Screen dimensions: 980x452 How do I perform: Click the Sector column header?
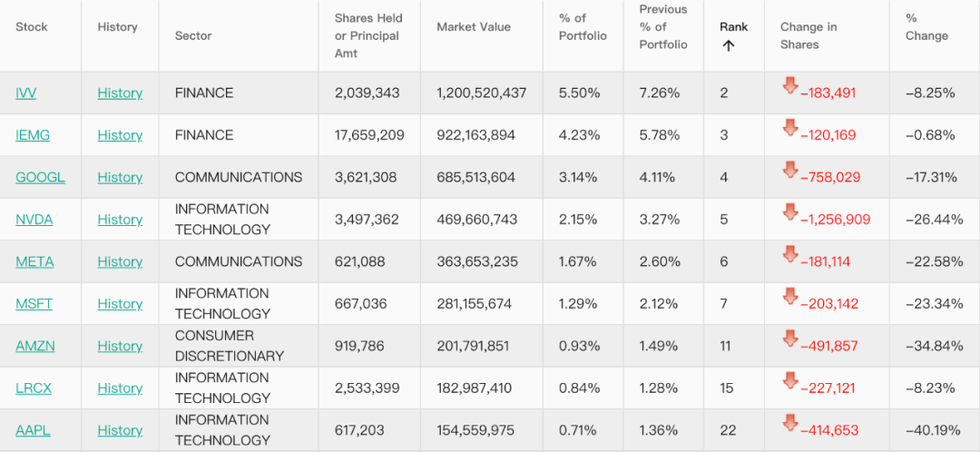pos(193,36)
